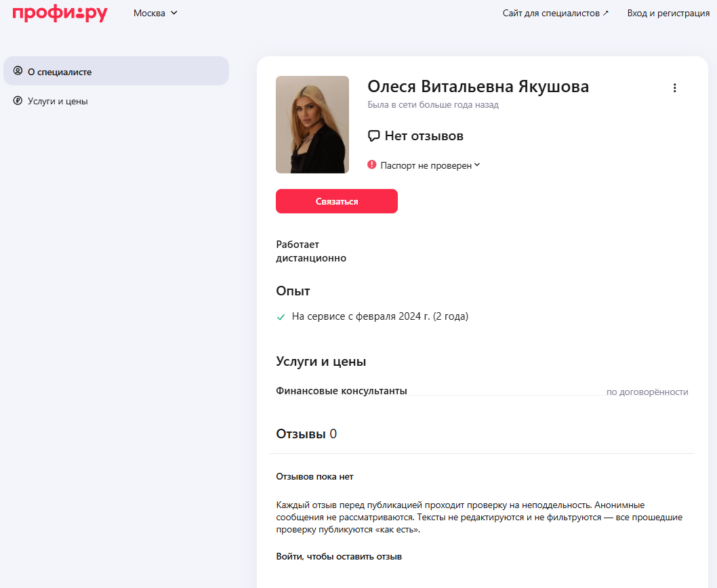Select the О специалисте sidebar item
The width and height of the screenshot is (717, 588).
pyautogui.click(x=116, y=71)
